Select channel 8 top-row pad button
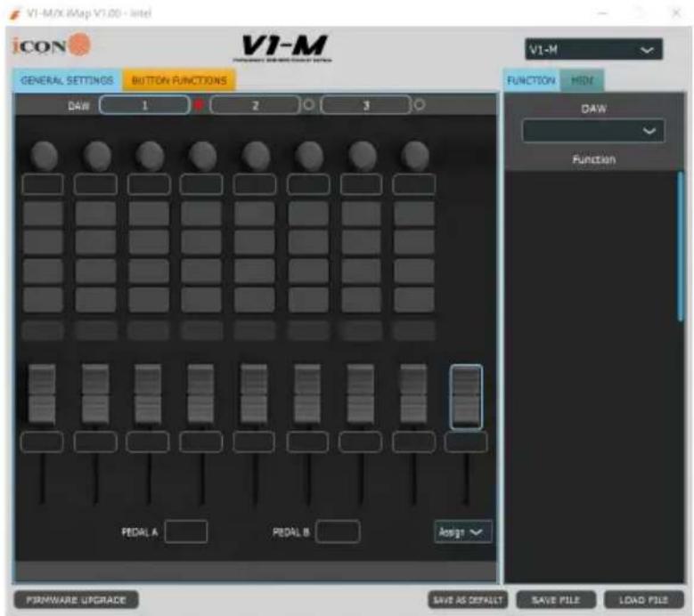694x616 pixels. pyautogui.click(x=414, y=214)
